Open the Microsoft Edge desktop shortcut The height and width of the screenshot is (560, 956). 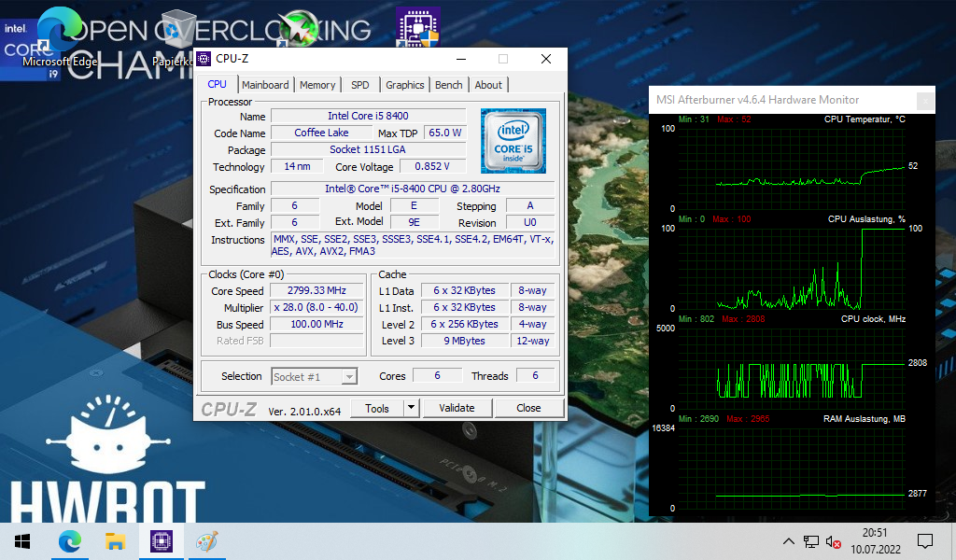click(x=59, y=37)
